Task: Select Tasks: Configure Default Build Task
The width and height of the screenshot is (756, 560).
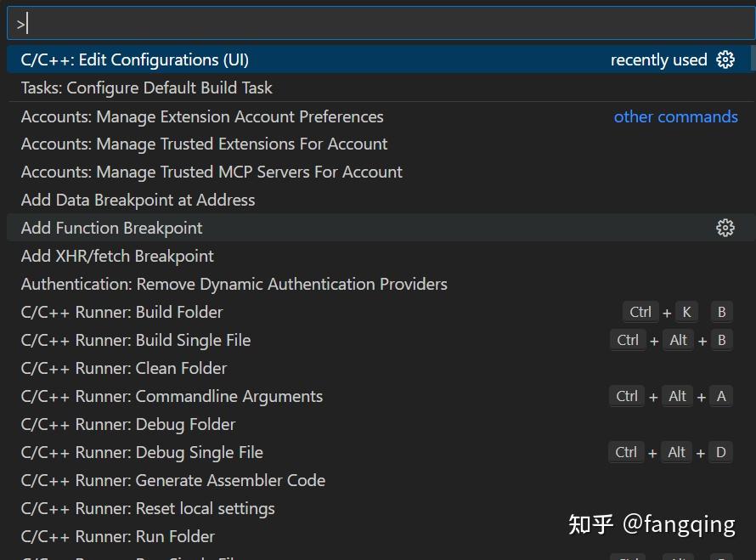Action: pos(379,88)
